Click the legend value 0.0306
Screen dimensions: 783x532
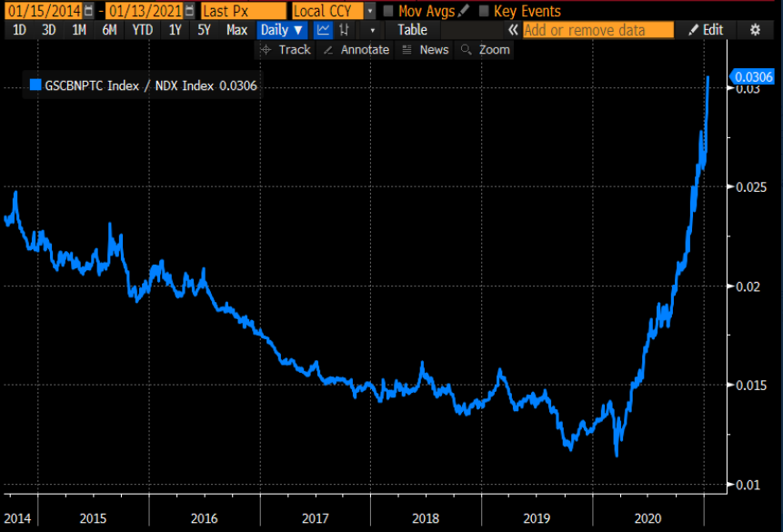(238, 85)
